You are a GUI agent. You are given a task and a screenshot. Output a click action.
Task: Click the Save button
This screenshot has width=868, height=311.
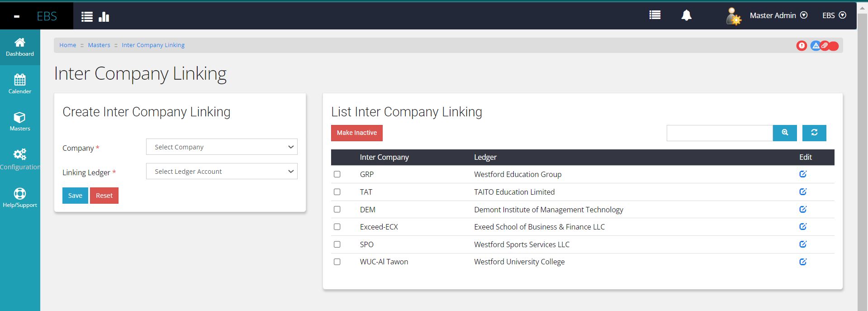[x=75, y=196]
